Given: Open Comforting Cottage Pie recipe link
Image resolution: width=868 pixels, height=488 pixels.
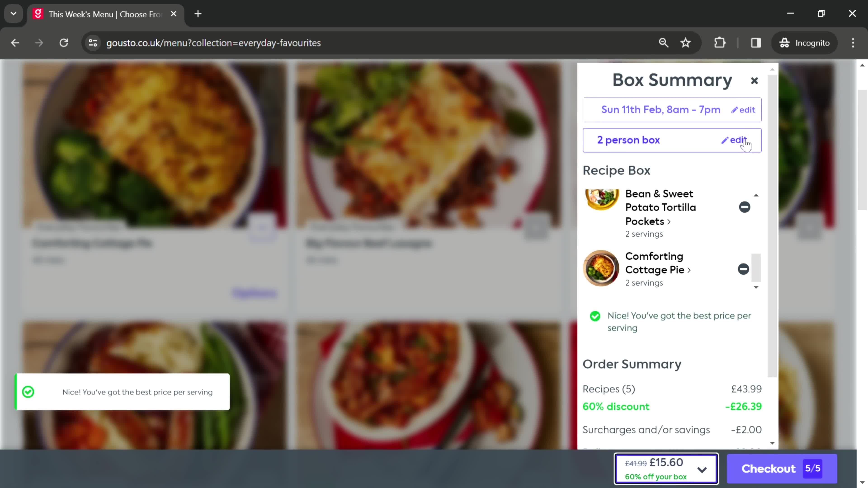Looking at the screenshot, I should pos(656,263).
